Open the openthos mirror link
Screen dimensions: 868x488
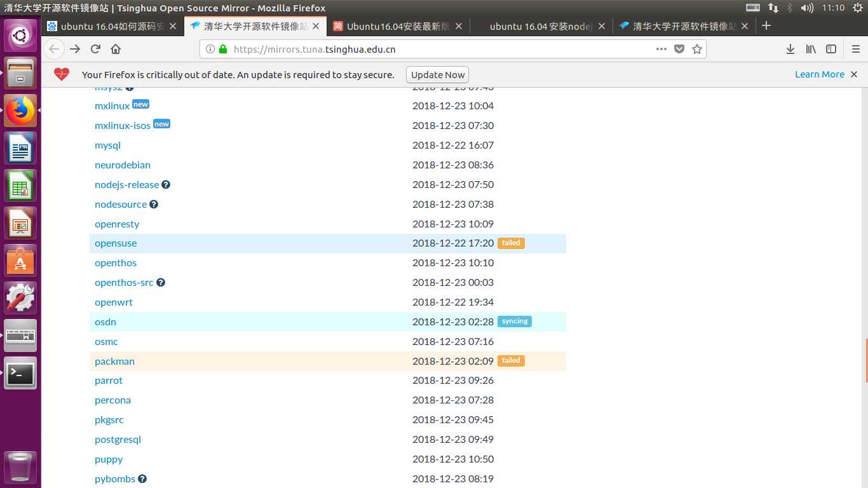[116, 262]
